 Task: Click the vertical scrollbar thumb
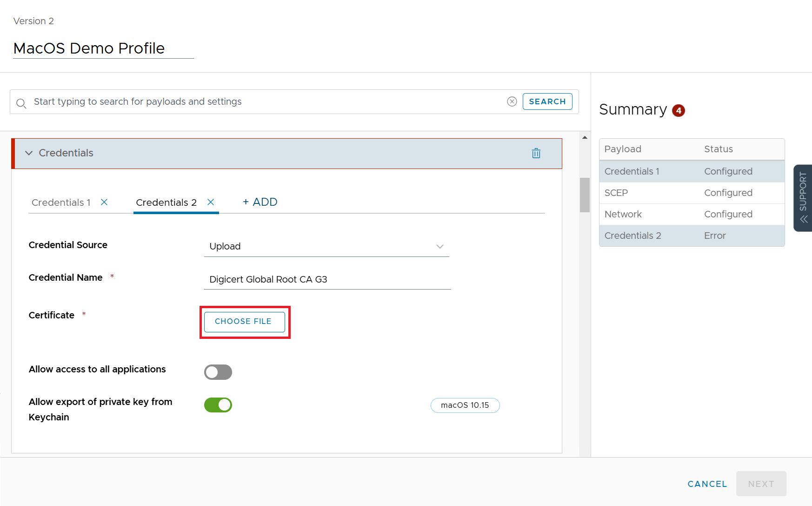(585, 195)
